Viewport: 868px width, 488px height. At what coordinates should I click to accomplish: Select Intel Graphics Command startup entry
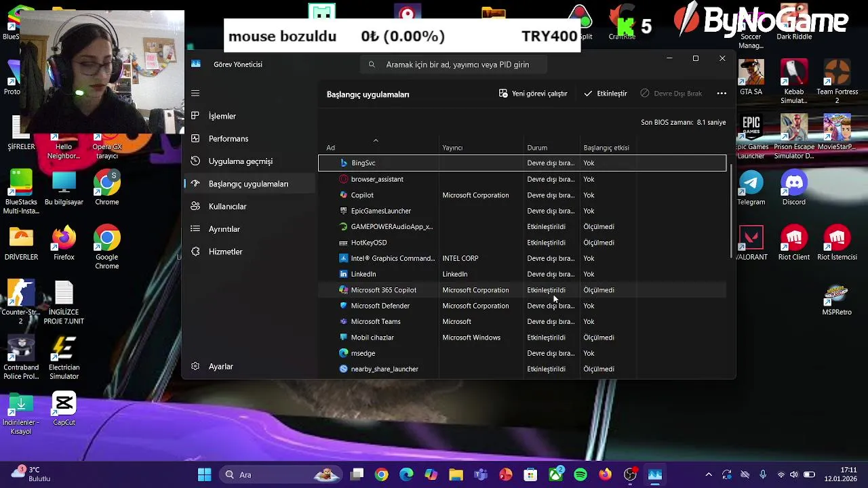pos(522,258)
